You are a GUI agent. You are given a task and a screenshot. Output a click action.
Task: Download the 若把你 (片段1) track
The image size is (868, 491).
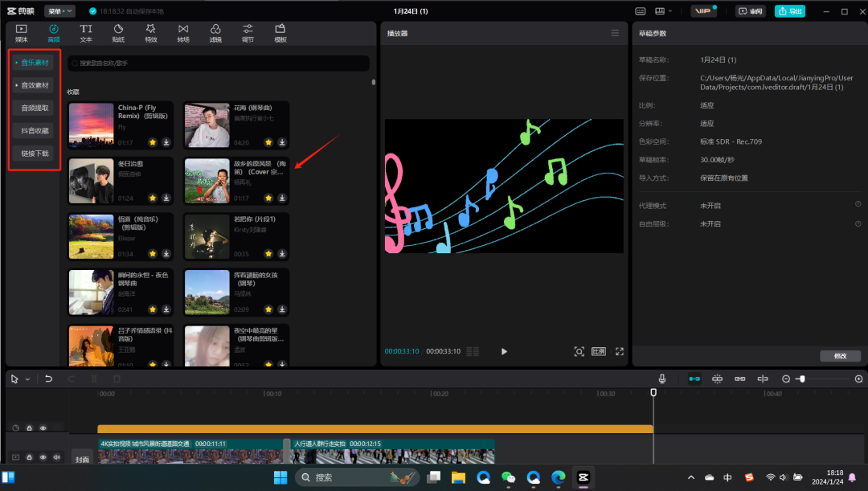282,253
